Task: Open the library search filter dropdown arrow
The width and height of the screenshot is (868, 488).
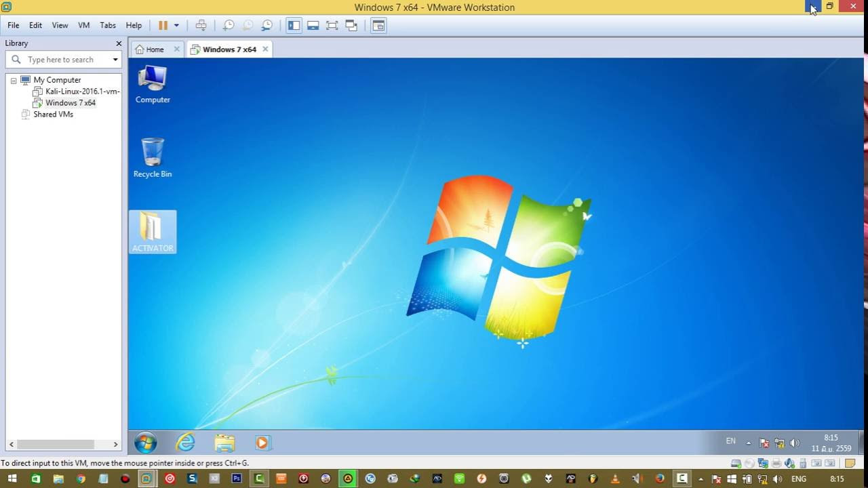Action: (x=115, y=60)
